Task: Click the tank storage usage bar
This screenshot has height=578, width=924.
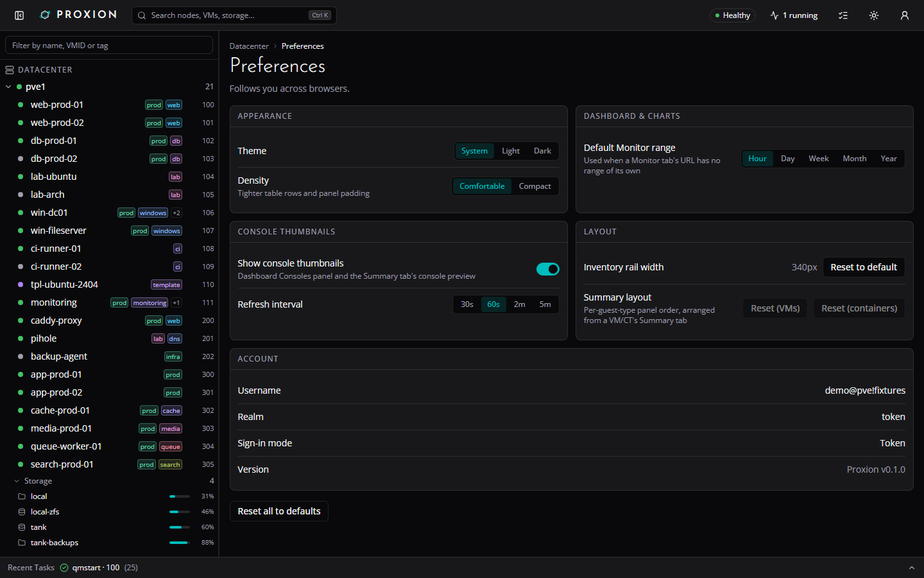Action: point(180,527)
